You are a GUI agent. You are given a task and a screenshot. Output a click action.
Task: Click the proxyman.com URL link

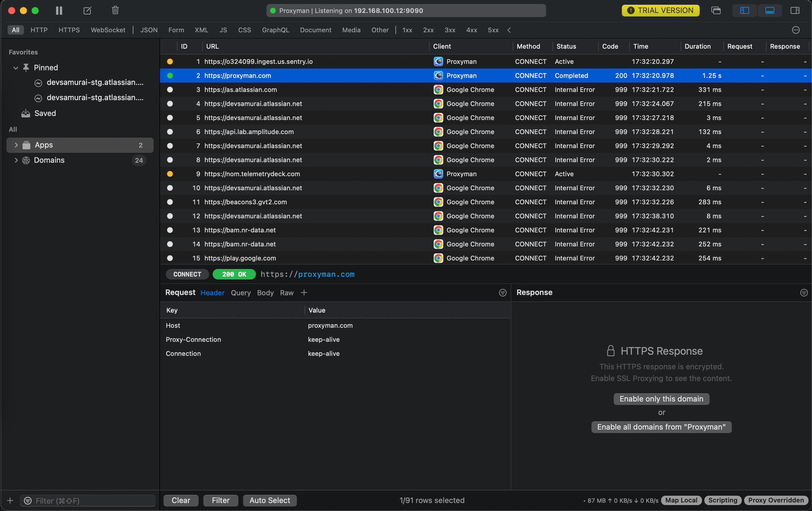(x=326, y=275)
